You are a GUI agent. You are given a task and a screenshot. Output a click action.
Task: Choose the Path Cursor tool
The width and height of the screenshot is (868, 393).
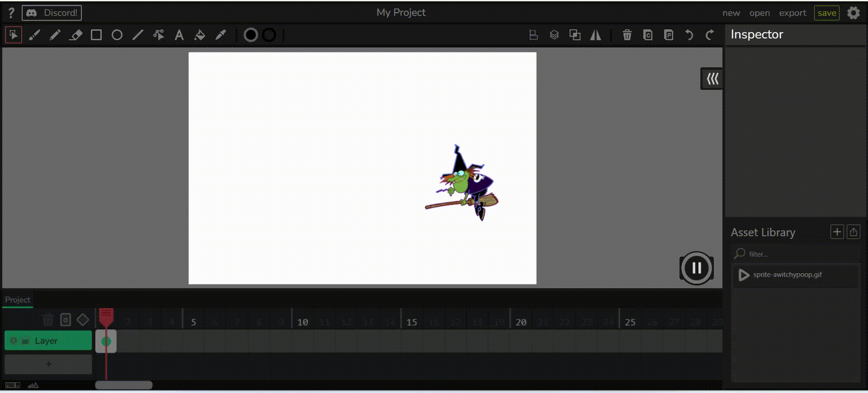tap(158, 35)
